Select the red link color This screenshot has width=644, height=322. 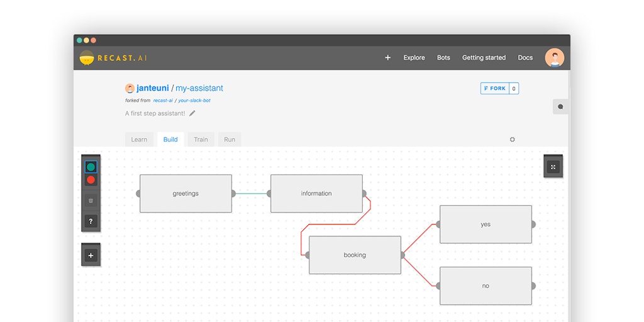click(x=91, y=180)
